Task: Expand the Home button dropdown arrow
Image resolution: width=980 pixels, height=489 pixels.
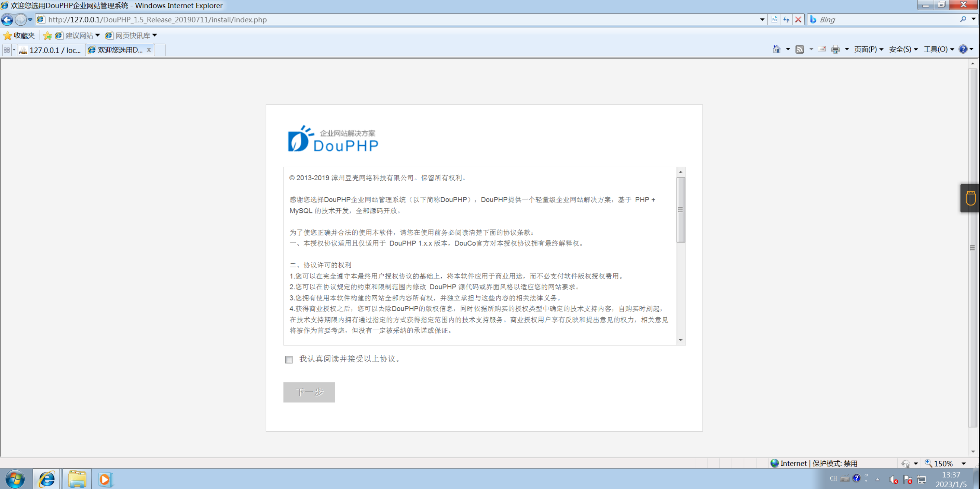Action: point(788,49)
